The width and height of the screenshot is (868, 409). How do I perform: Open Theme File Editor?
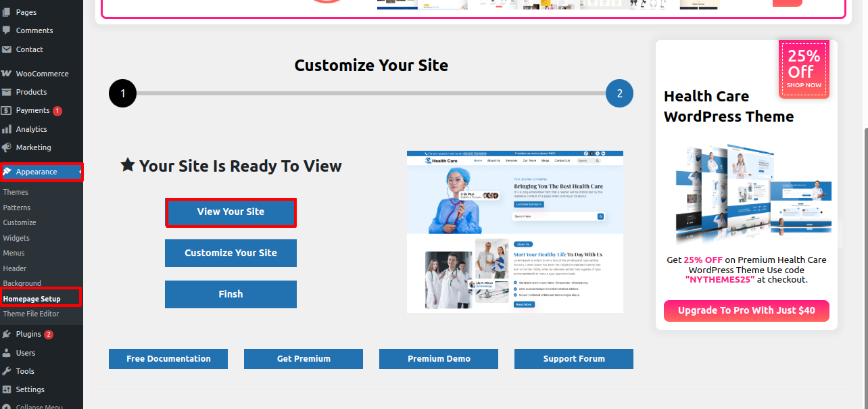[31, 314]
